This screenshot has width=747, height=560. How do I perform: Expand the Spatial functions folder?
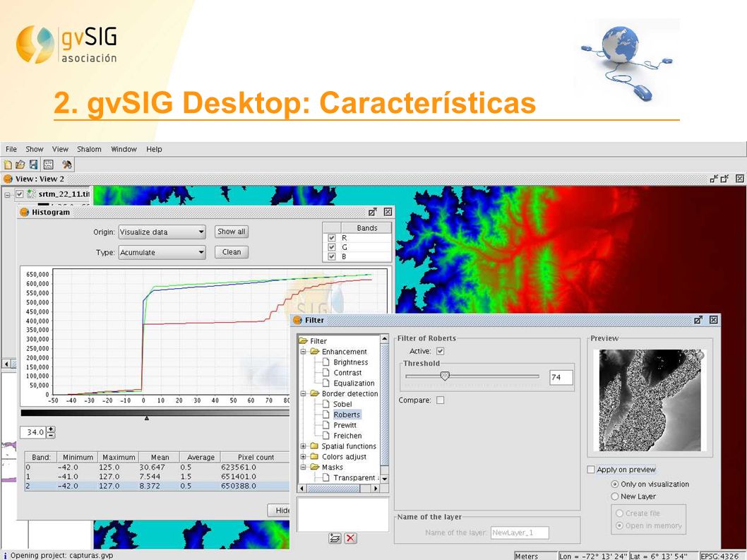(x=304, y=446)
